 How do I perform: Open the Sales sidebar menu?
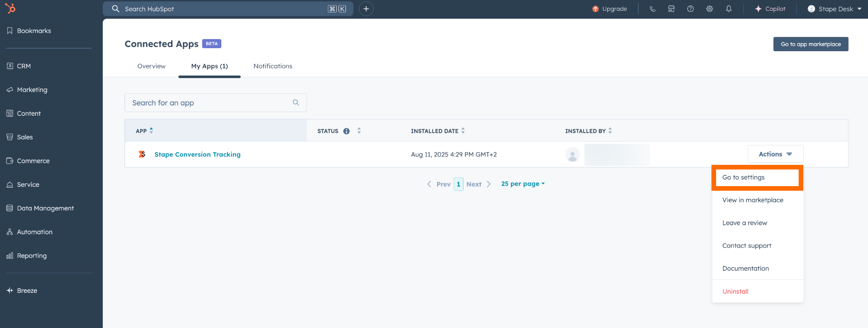click(x=20, y=137)
